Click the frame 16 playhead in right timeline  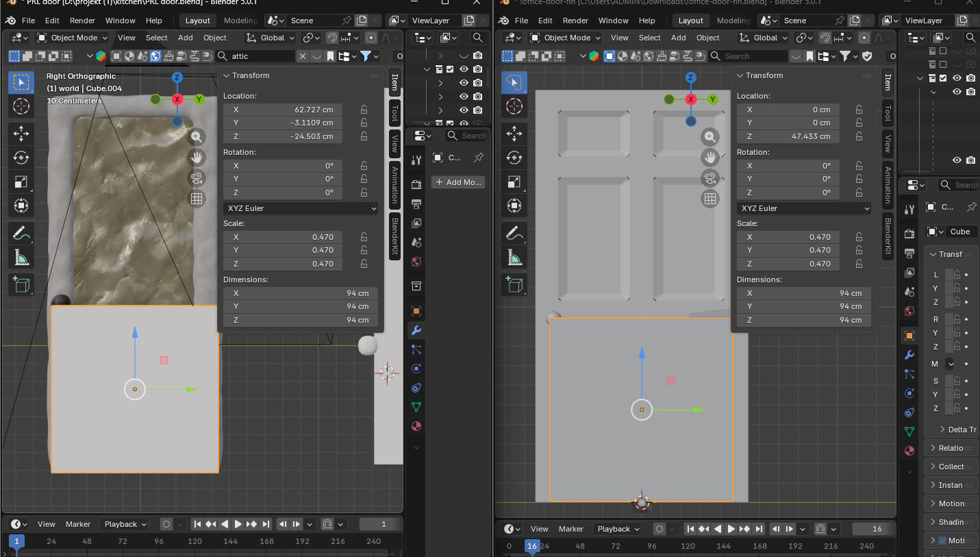[532, 546]
